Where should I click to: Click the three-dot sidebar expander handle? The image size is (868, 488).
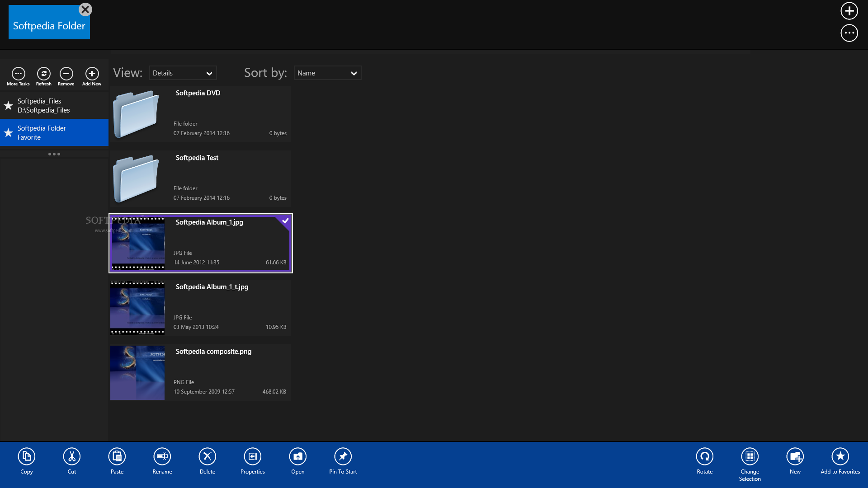54,154
